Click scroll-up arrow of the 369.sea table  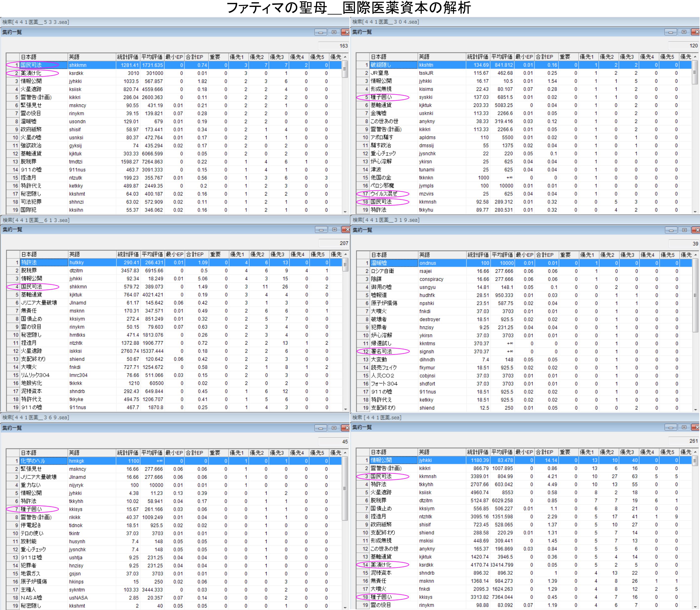click(345, 453)
